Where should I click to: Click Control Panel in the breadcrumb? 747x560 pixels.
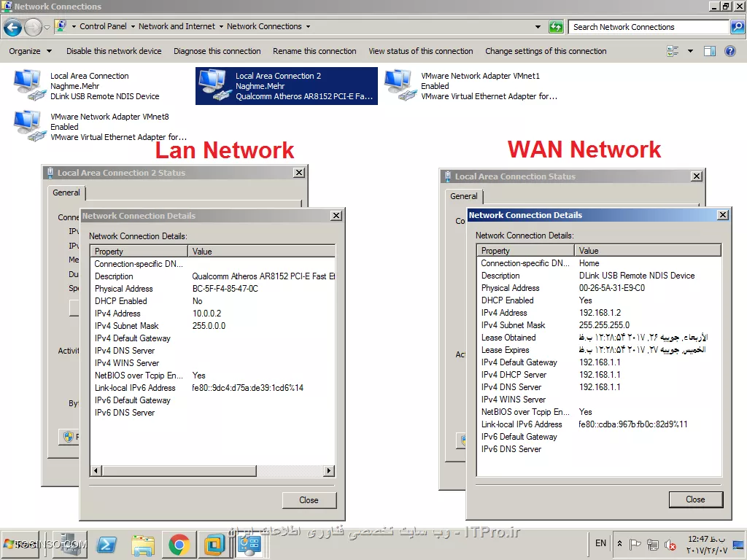coord(104,27)
